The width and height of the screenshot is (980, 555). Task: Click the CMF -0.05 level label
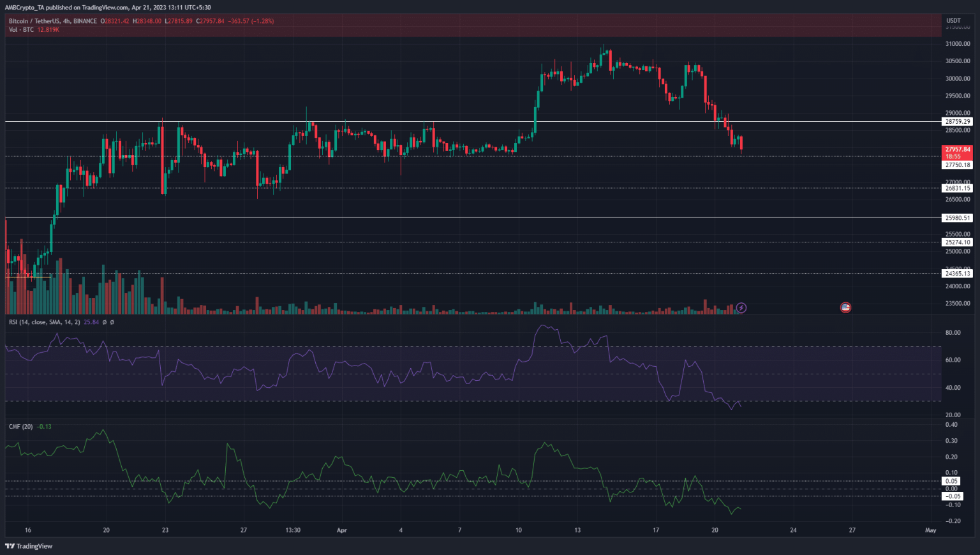click(953, 496)
